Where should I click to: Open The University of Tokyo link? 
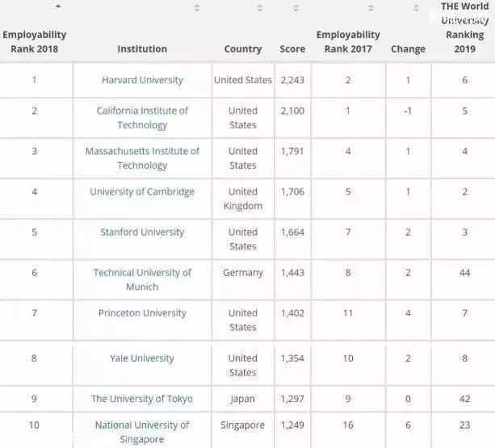coord(142,399)
